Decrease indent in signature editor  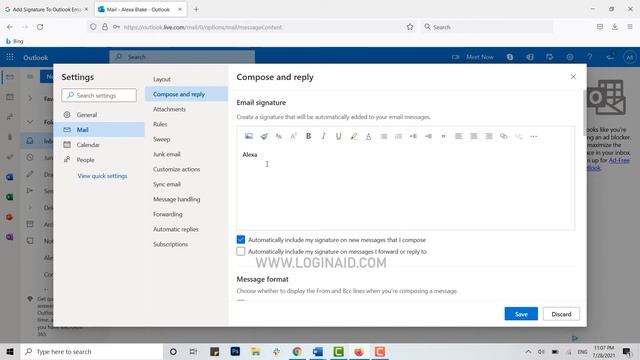[413, 136]
